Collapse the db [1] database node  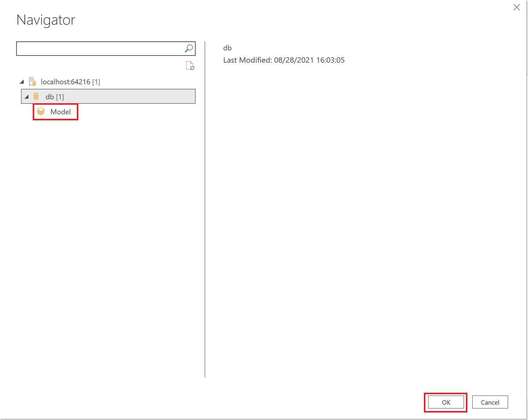click(27, 97)
